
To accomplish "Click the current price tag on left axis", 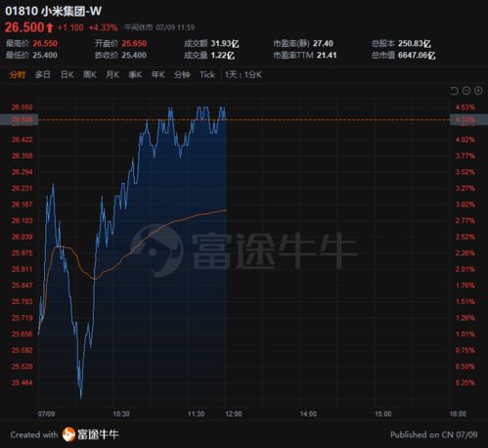I will [20, 119].
